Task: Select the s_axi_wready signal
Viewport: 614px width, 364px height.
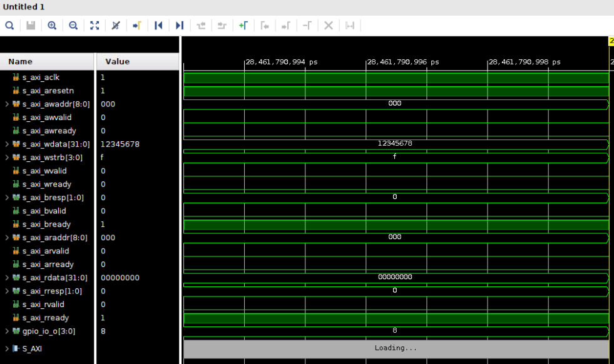Action: point(46,185)
